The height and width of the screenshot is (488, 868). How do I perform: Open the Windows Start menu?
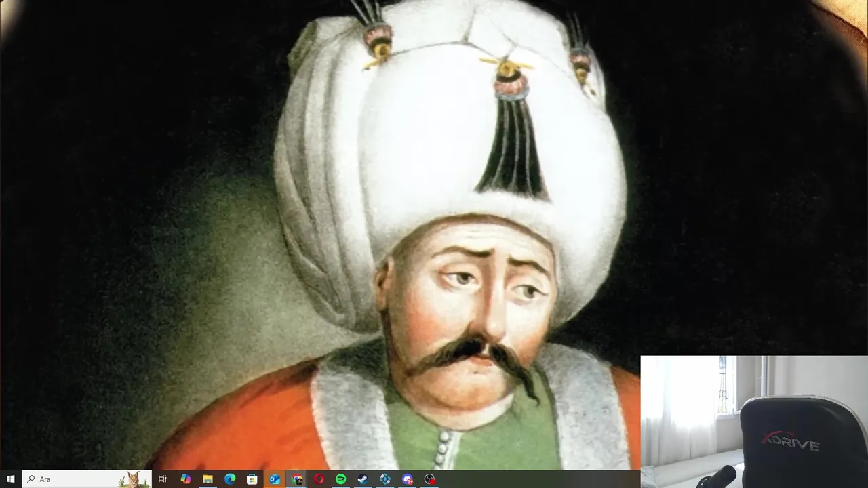[11, 479]
